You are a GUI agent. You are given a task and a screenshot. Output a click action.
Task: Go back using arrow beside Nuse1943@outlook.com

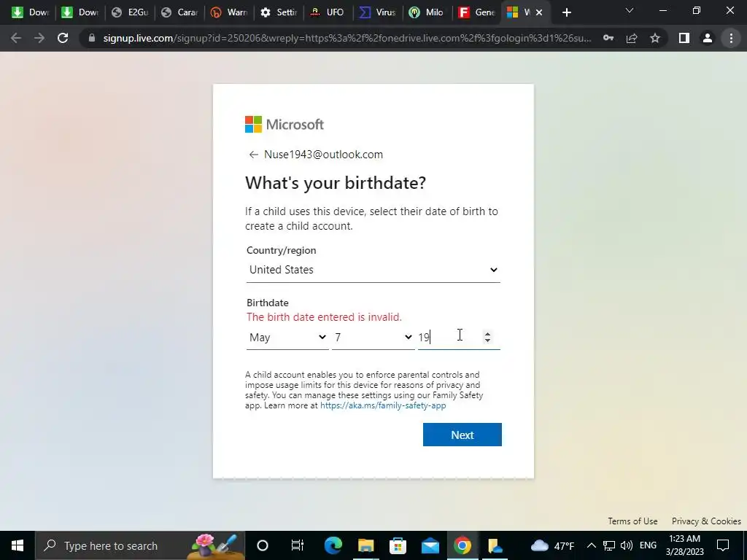pyautogui.click(x=253, y=155)
